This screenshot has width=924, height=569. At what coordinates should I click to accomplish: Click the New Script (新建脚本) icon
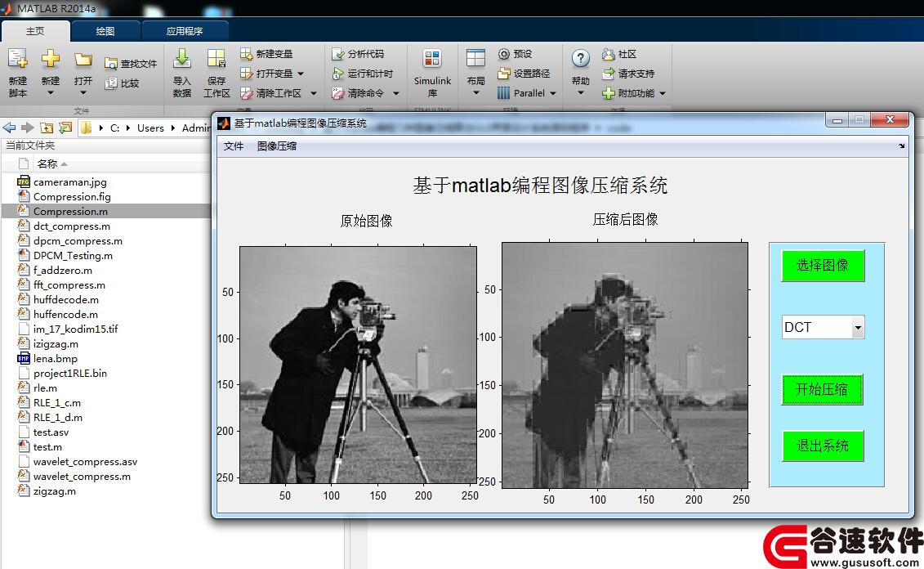tap(18, 59)
